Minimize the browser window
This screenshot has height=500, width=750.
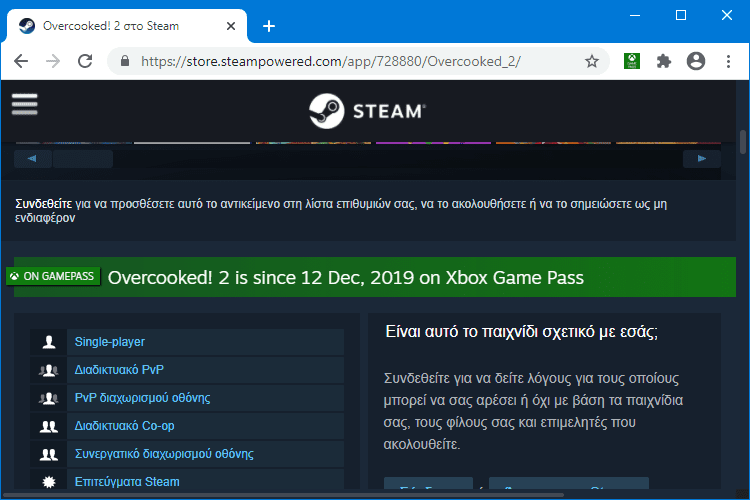pyautogui.click(x=635, y=15)
